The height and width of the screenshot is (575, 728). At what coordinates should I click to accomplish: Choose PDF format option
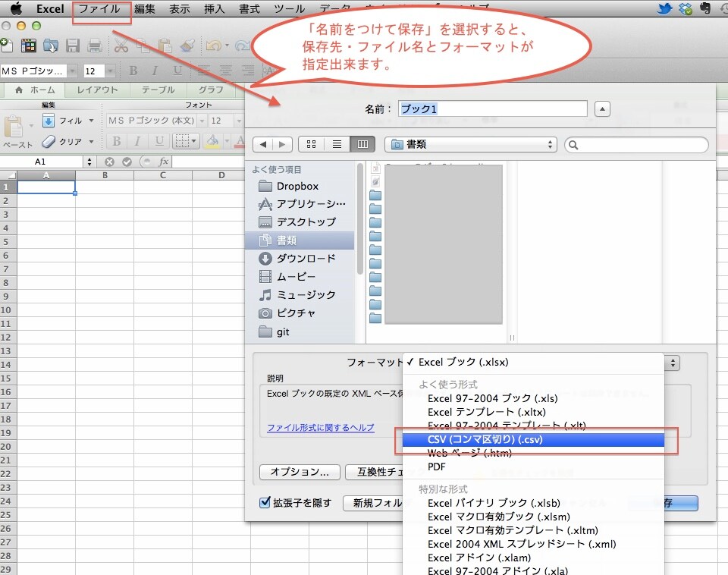click(533, 467)
